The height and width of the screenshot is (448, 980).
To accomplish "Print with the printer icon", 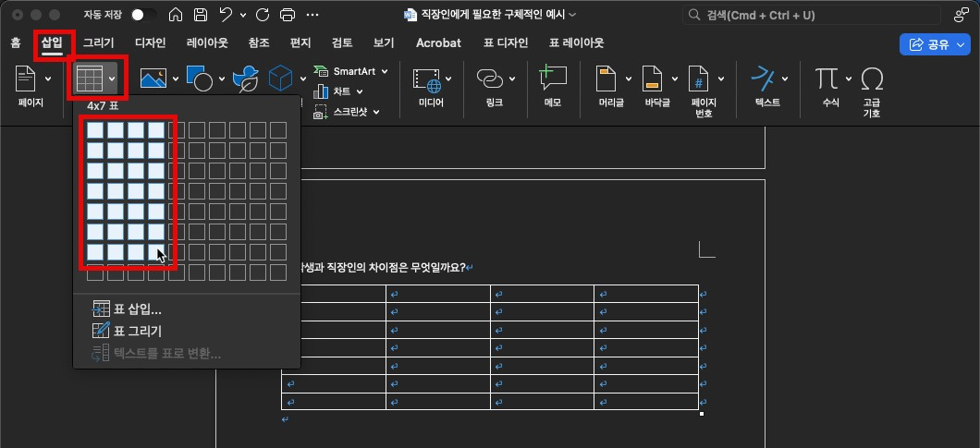I will click(288, 15).
